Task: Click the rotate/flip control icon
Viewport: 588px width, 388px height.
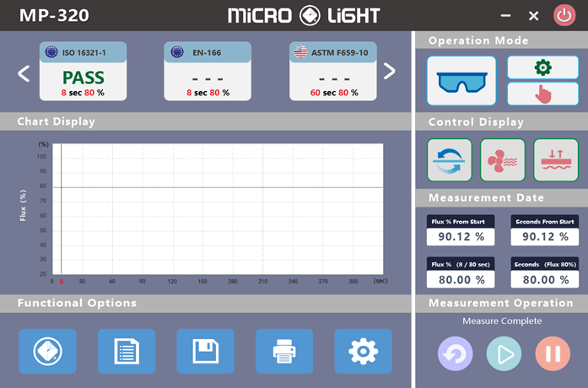Action: tap(450, 160)
